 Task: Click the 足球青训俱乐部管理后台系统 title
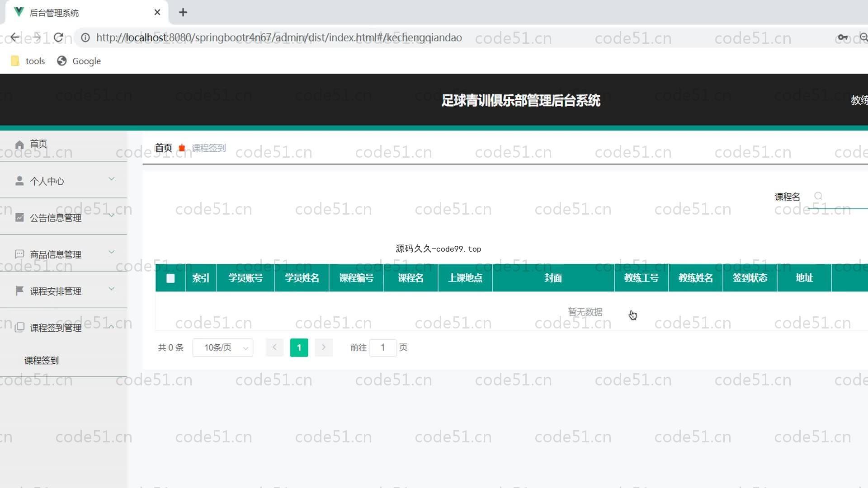[x=521, y=100]
